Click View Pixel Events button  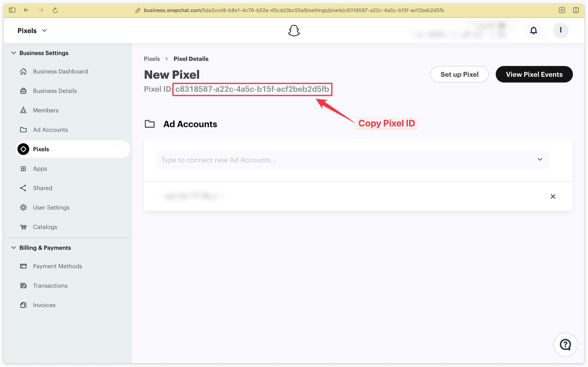coord(534,74)
